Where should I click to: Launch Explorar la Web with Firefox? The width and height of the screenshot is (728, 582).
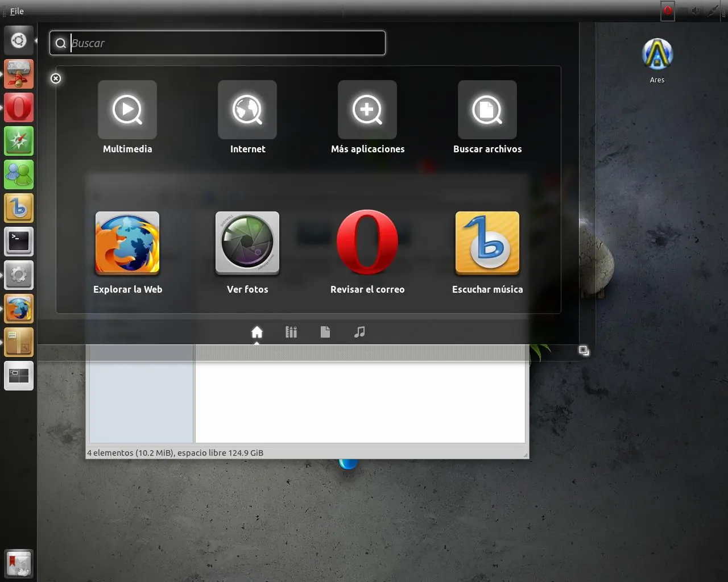(x=127, y=243)
